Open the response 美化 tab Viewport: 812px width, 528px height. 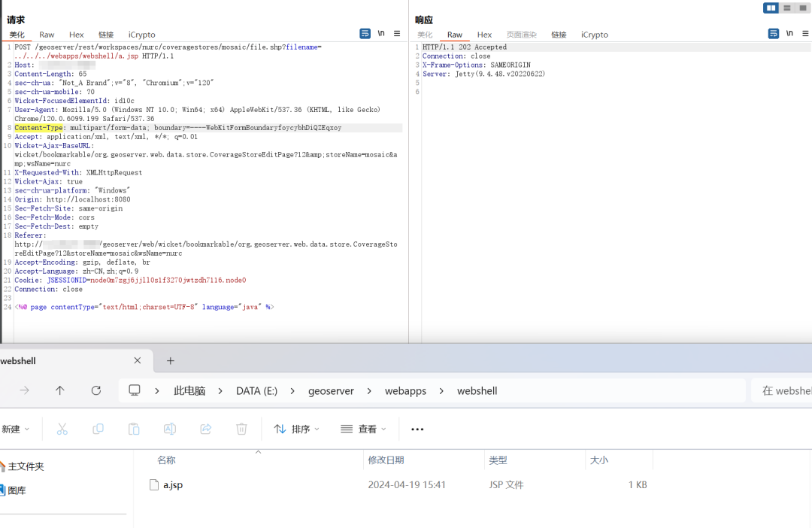click(x=425, y=35)
